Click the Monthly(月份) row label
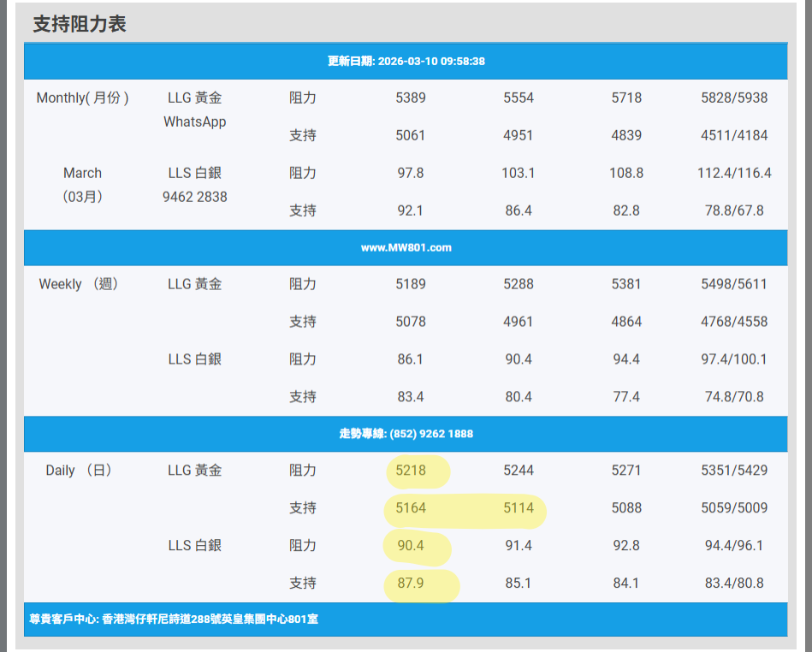812x652 pixels. 82,98
